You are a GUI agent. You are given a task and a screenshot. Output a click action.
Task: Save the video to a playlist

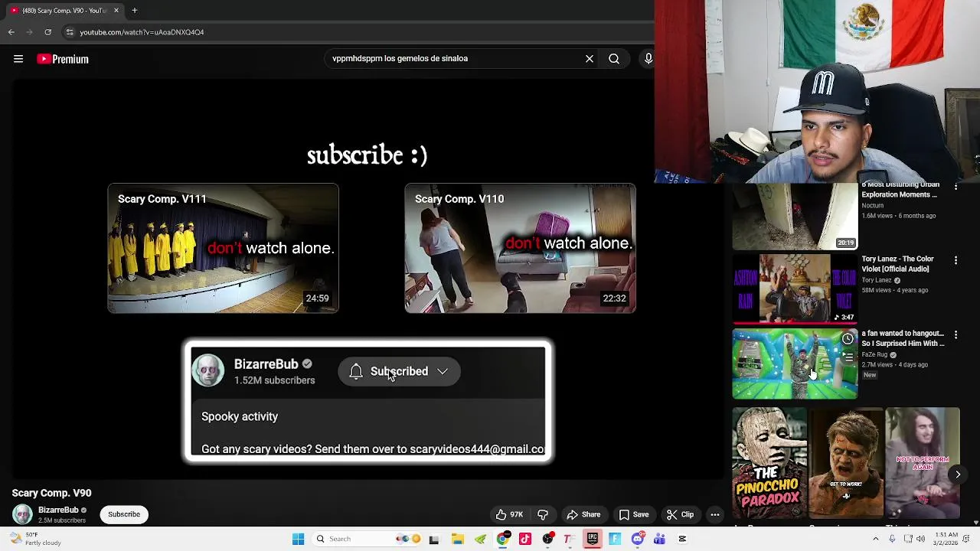pyautogui.click(x=633, y=514)
